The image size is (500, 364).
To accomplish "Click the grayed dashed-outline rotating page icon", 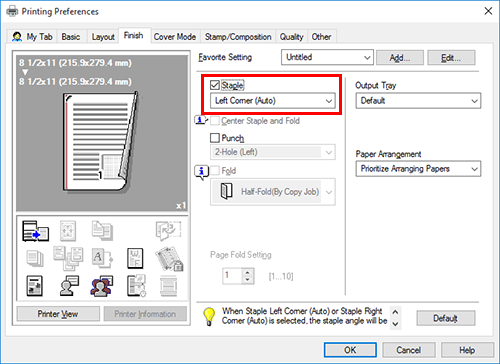I will (x=168, y=231).
